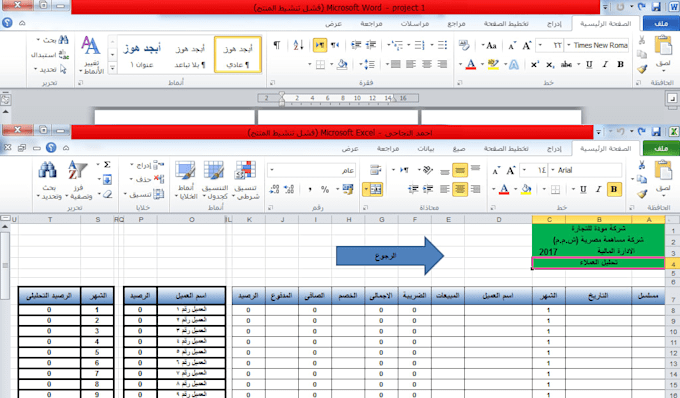The height and width of the screenshot is (398, 680).
Task: Toggle italic in the Word ribbon
Action: click(605, 65)
